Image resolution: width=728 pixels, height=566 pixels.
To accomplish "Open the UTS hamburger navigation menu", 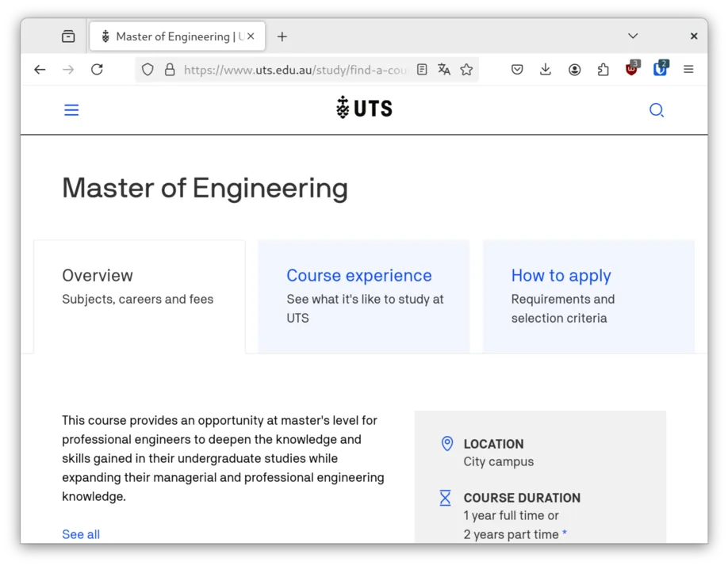I will [x=71, y=110].
